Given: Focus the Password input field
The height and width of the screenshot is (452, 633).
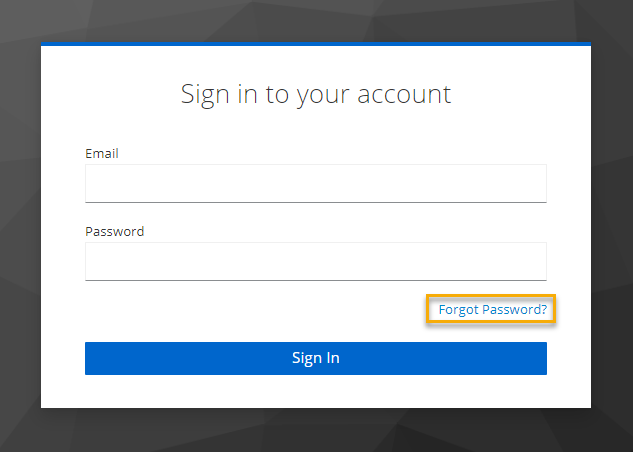Looking at the screenshot, I should point(315,262).
